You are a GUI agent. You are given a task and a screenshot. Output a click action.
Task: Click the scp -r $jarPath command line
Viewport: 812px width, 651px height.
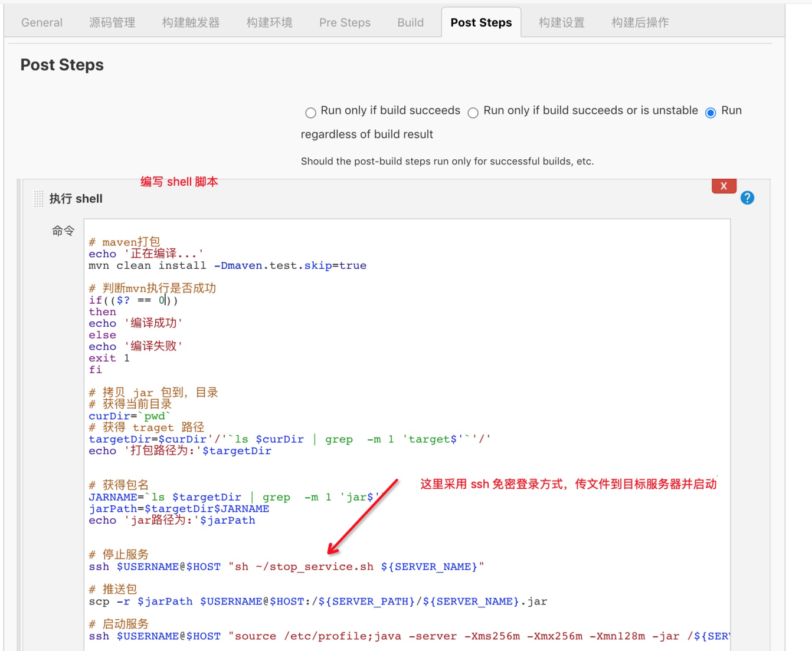(x=318, y=601)
